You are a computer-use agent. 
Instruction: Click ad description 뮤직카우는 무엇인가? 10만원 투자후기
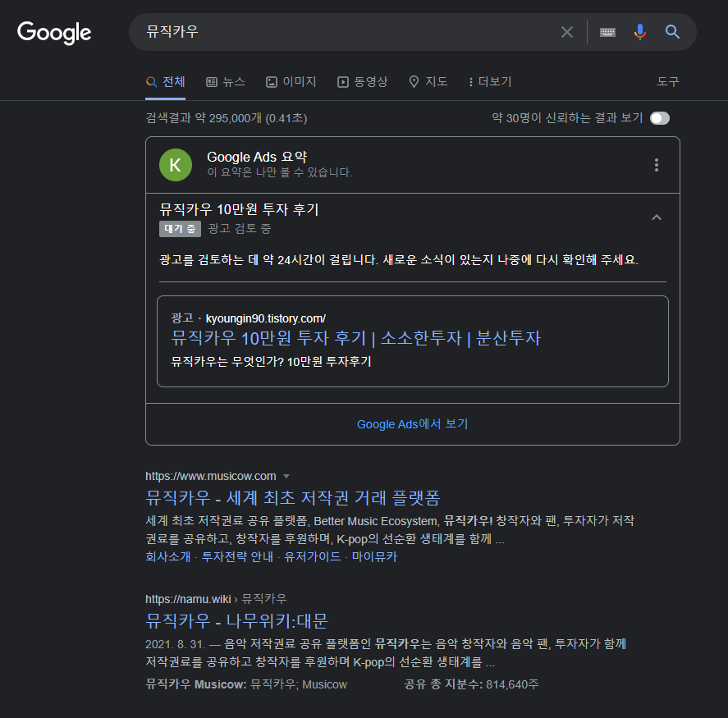(x=271, y=362)
